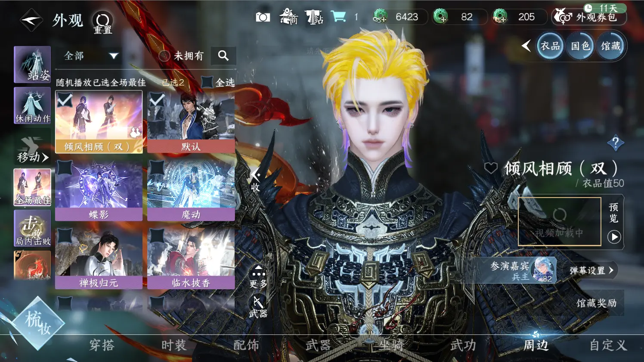Switch to the 配饰 bottom tab
This screenshot has width=644, height=362.
tap(246, 345)
